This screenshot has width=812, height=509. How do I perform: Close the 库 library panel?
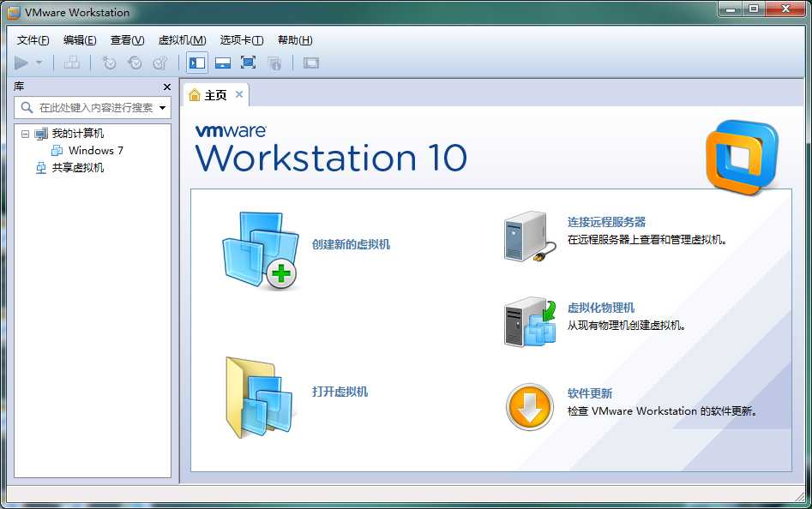click(x=166, y=87)
